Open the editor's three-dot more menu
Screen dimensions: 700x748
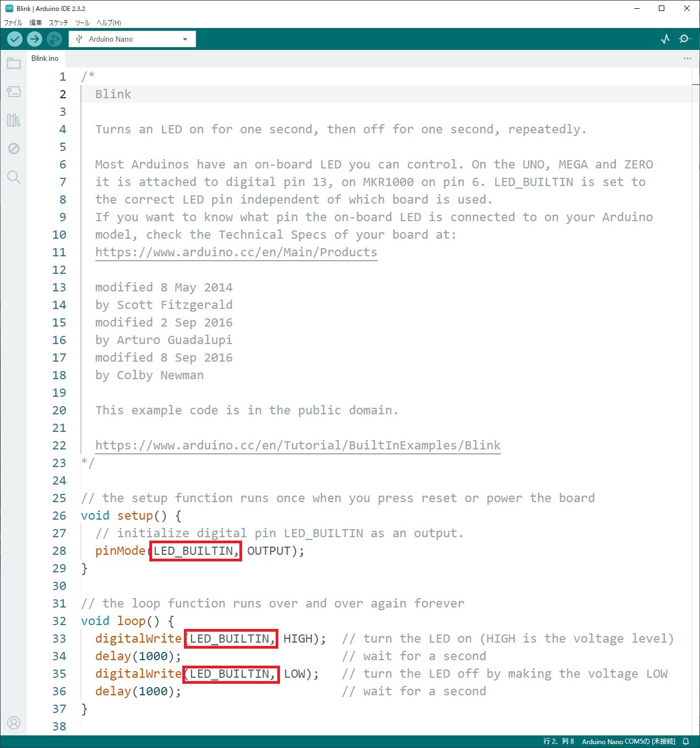click(687, 58)
